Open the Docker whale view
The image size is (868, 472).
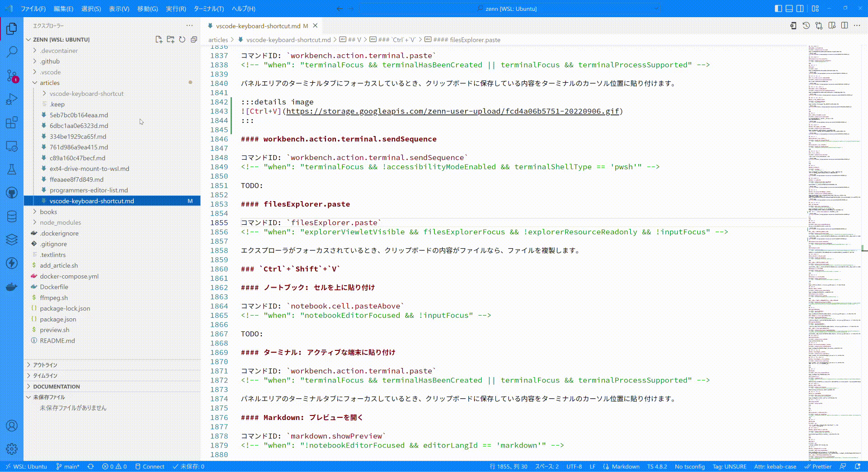pyautogui.click(x=12, y=287)
